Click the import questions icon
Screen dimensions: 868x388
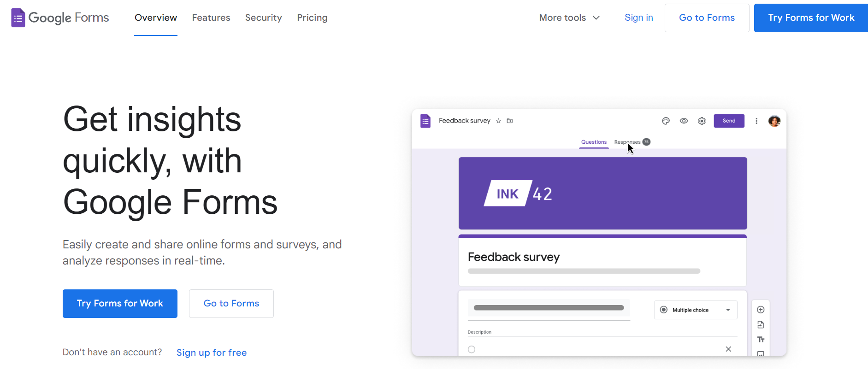click(x=761, y=325)
